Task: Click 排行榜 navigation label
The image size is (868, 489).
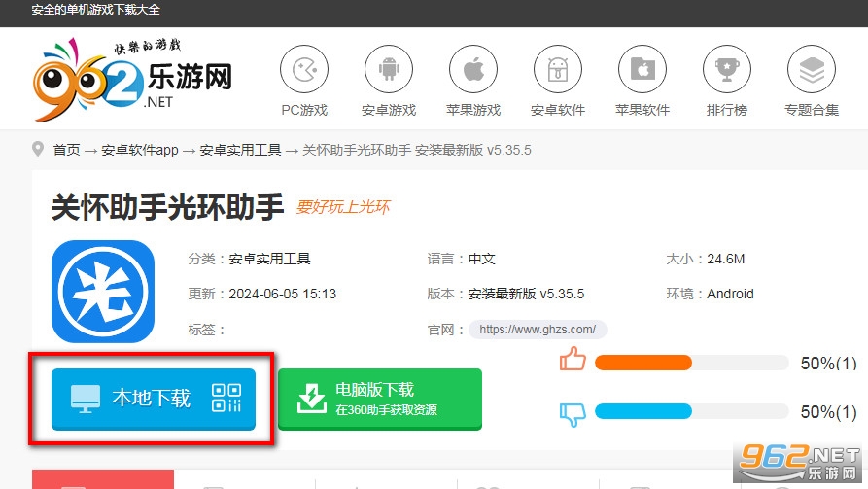Action: tap(727, 110)
